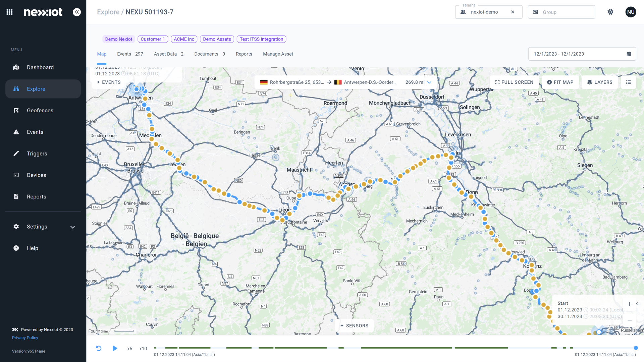Viewport: 644px width, 362px height.
Task: Click the Demo Nexiot tag
Action: 119,39
